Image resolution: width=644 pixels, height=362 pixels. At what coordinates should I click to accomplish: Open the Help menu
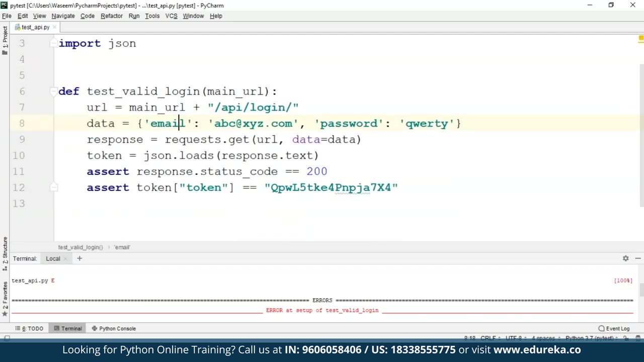point(216,16)
